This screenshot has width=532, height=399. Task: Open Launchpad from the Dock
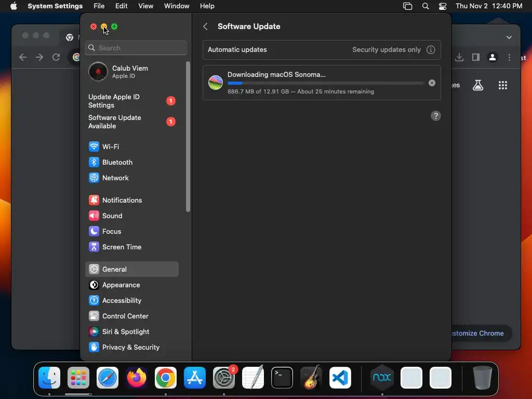point(78,378)
